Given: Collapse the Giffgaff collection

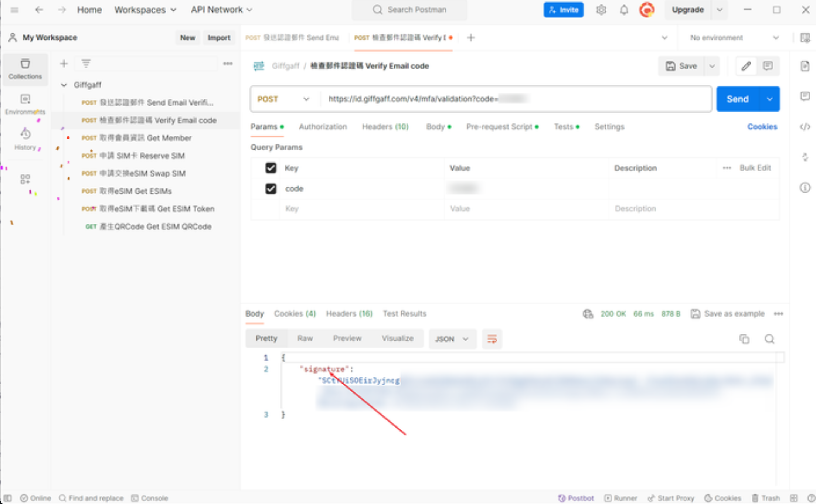Looking at the screenshot, I should pos(64,85).
